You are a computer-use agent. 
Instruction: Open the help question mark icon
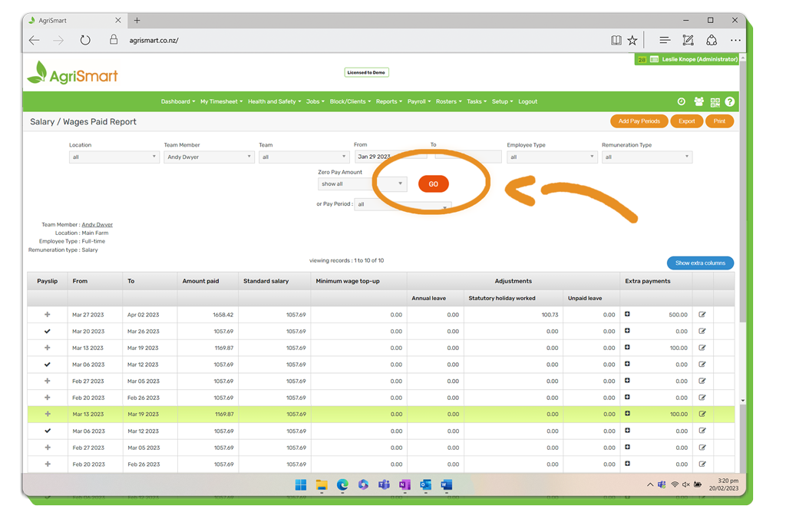pyautogui.click(x=730, y=101)
